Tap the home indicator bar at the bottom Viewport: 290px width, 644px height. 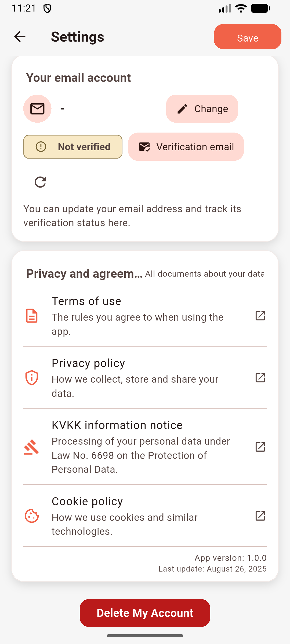point(145,635)
